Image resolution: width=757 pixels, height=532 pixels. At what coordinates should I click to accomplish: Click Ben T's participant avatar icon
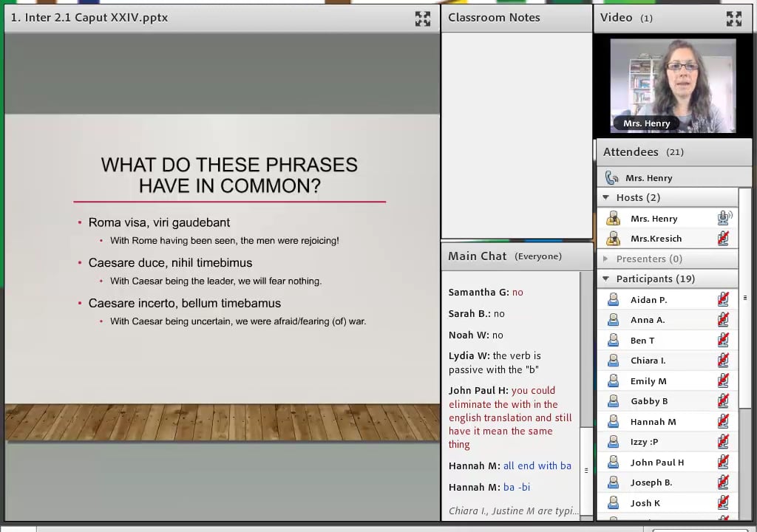(613, 340)
